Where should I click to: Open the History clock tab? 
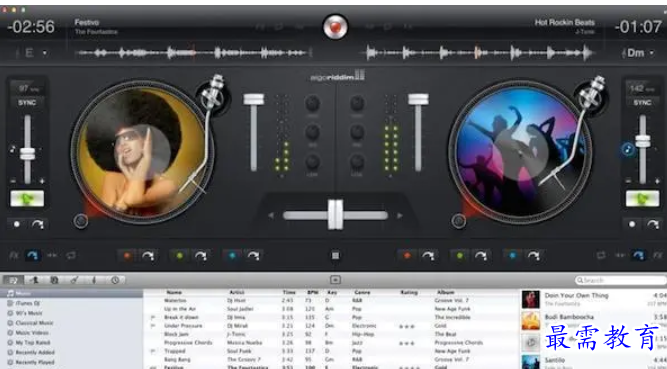coord(115,280)
